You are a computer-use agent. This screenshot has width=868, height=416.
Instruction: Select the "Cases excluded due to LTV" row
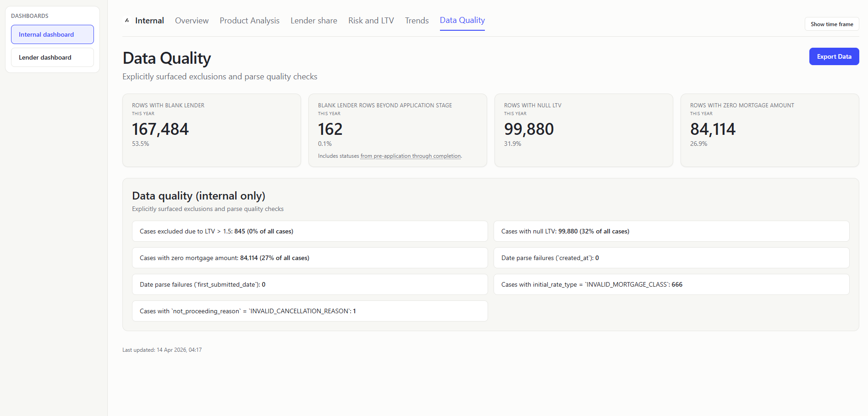309,231
